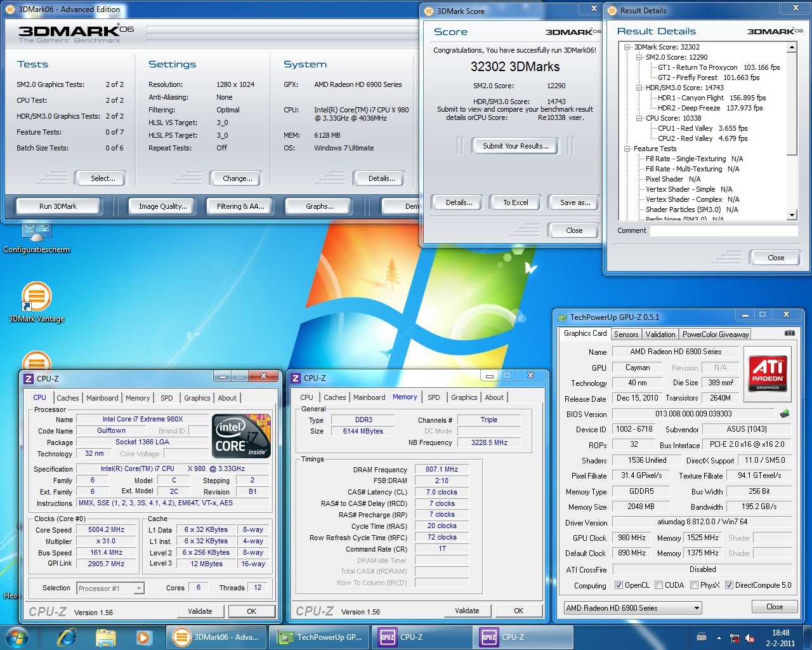Viewport: 812px width, 650px height.
Task: Click the muted volume tray icon
Action: click(x=750, y=638)
